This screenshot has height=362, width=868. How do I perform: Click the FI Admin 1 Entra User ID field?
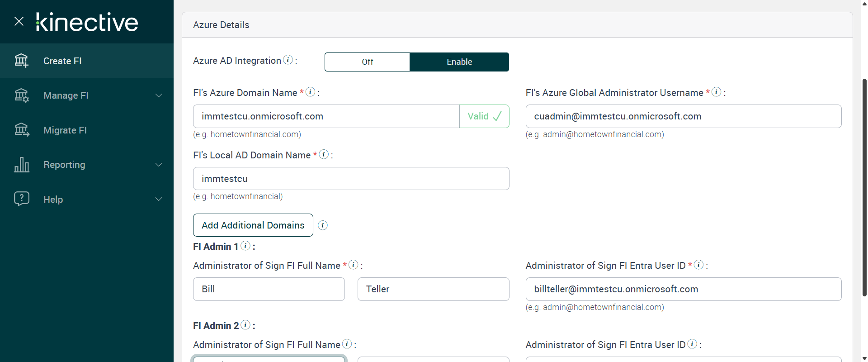[x=683, y=289]
